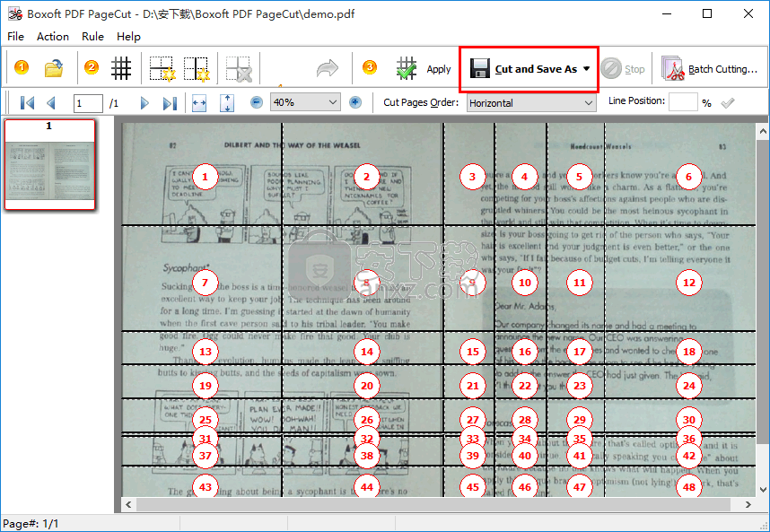
Task: Click cut region marker 1
Action: [x=206, y=177]
